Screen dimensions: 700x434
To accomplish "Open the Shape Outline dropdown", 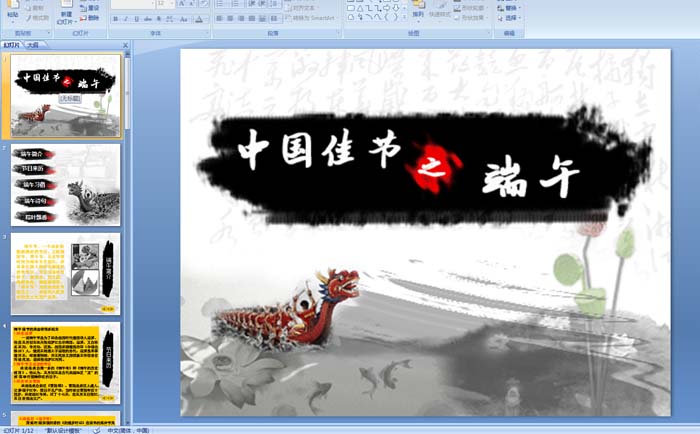I will click(471, 8).
